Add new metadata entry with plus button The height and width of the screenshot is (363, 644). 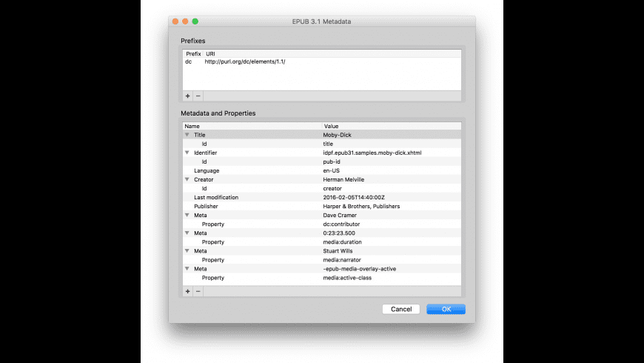click(x=187, y=291)
